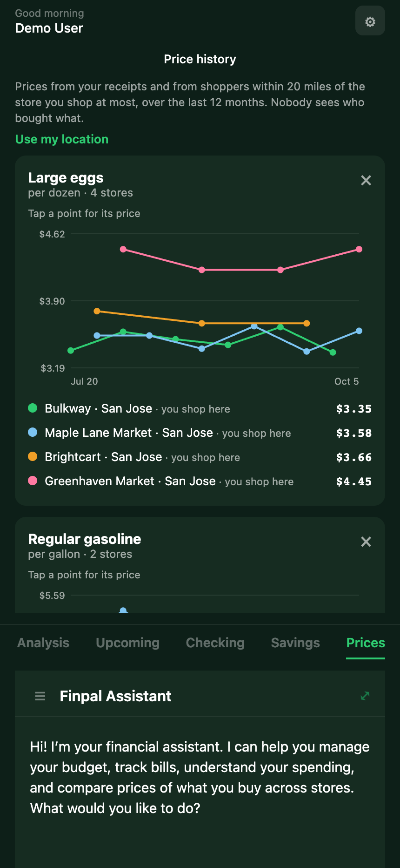Tap Greenhaven Market's last pink point at Oct 5
The width and height of the screenshot is (400, 868).
(x=359, y=249)
